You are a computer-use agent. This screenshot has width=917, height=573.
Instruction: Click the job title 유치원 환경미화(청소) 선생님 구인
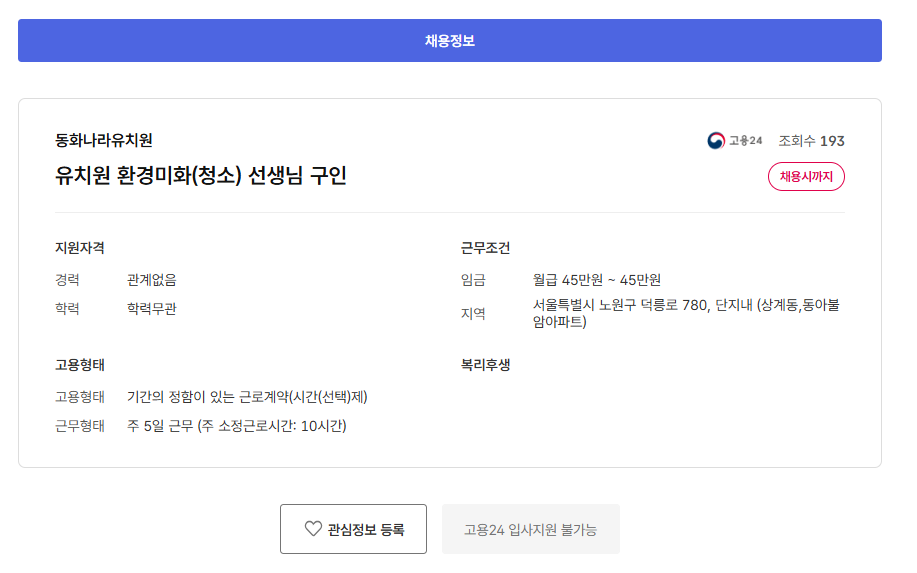point(201,176)
